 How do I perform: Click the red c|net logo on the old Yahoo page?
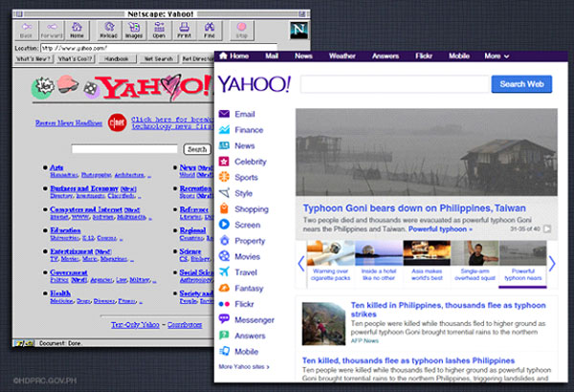[117, 122]
